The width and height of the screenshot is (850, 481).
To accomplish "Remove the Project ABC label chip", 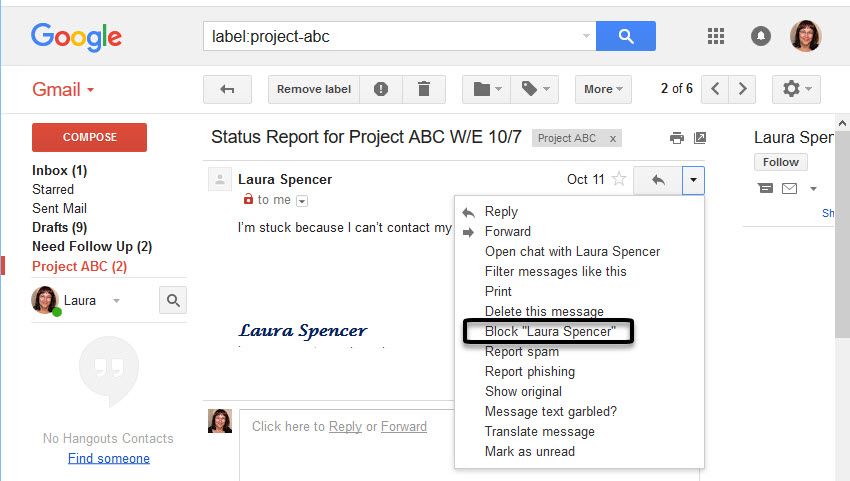I will pos(613,139).
